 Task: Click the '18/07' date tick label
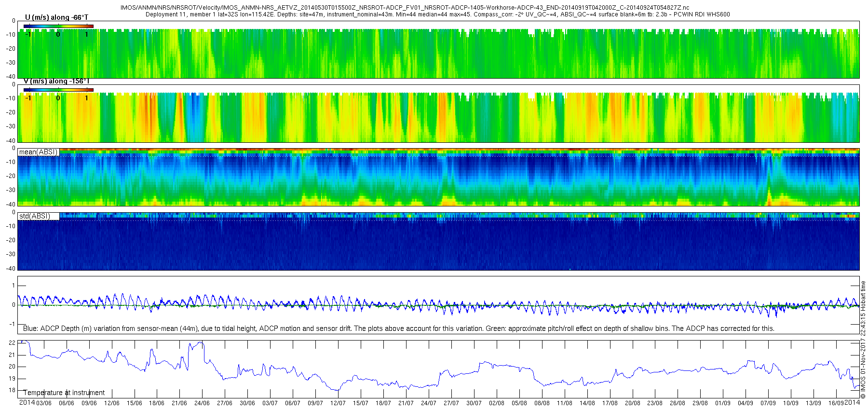point(383,403)
